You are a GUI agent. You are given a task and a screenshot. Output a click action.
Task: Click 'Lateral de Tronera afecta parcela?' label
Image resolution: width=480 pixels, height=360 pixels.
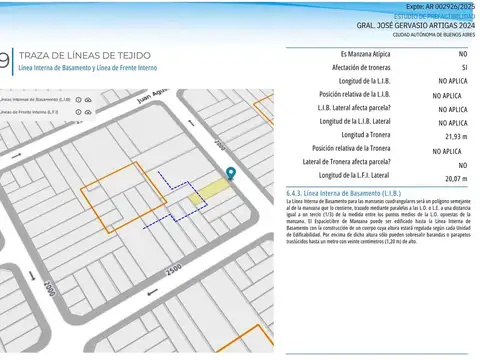point(346,162)
